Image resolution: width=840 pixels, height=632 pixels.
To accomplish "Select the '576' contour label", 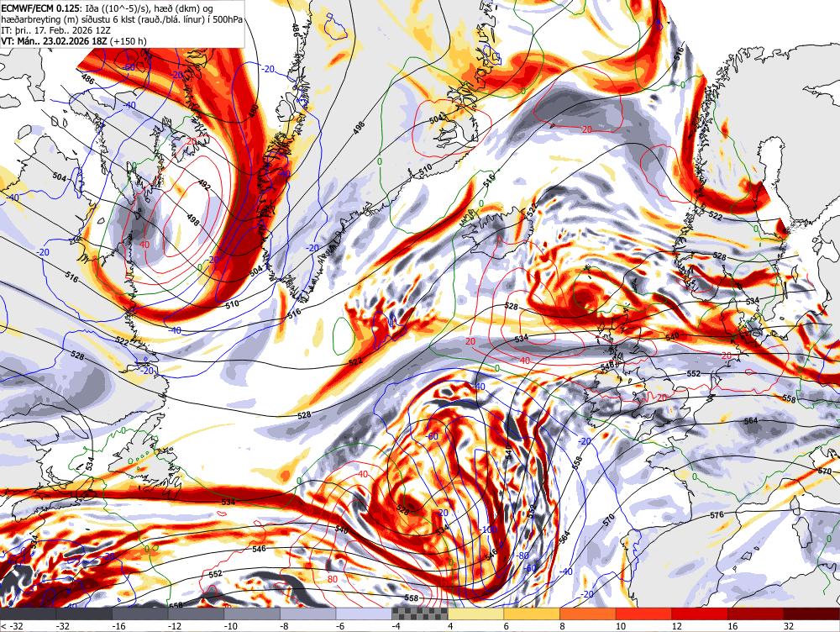I will [717, 514].
